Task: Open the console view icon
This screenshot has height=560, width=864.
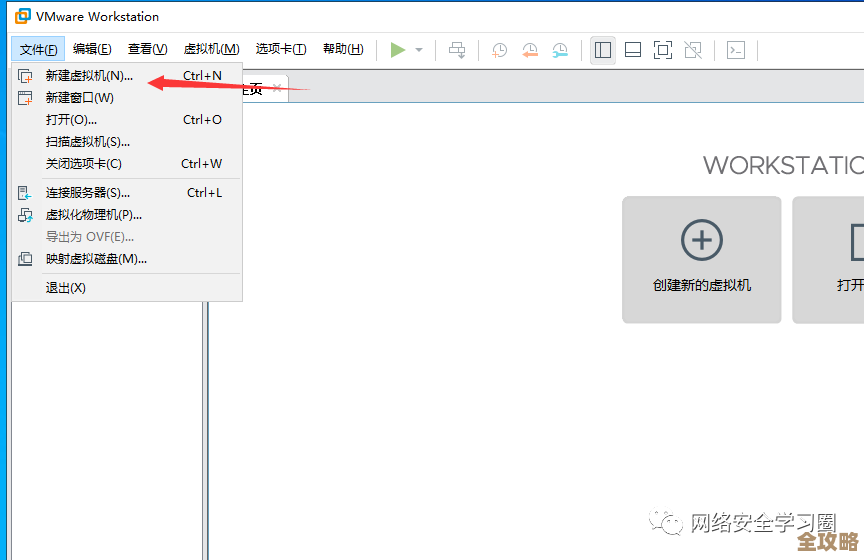Action: coord(736,50)
